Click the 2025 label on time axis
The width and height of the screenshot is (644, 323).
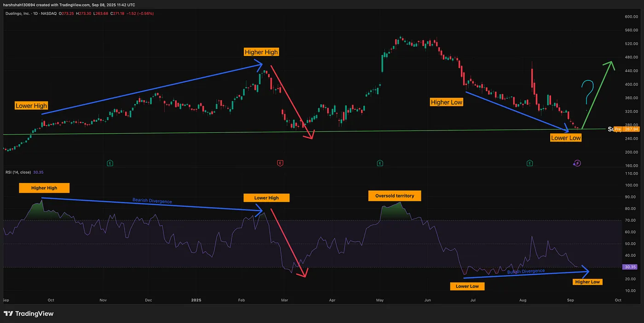point(196,300)
